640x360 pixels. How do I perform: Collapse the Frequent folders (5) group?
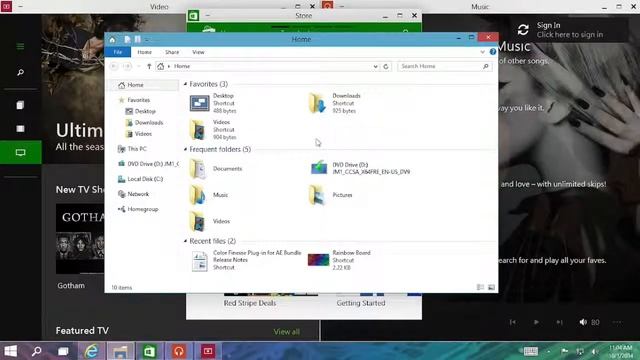tap(185, 149)
